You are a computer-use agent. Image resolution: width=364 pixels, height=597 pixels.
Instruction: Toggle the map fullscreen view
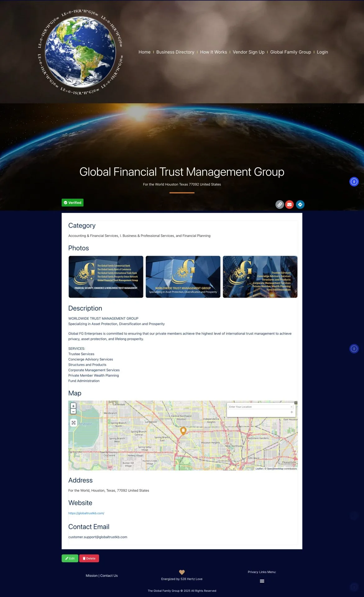click(73, 423)
